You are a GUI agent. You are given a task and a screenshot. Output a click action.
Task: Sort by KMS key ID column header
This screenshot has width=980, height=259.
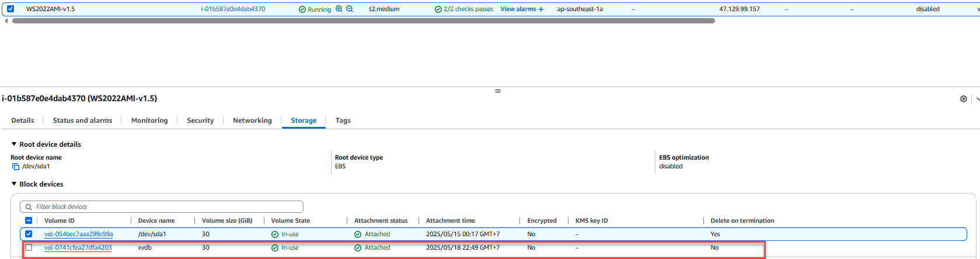tap(592, 220)
